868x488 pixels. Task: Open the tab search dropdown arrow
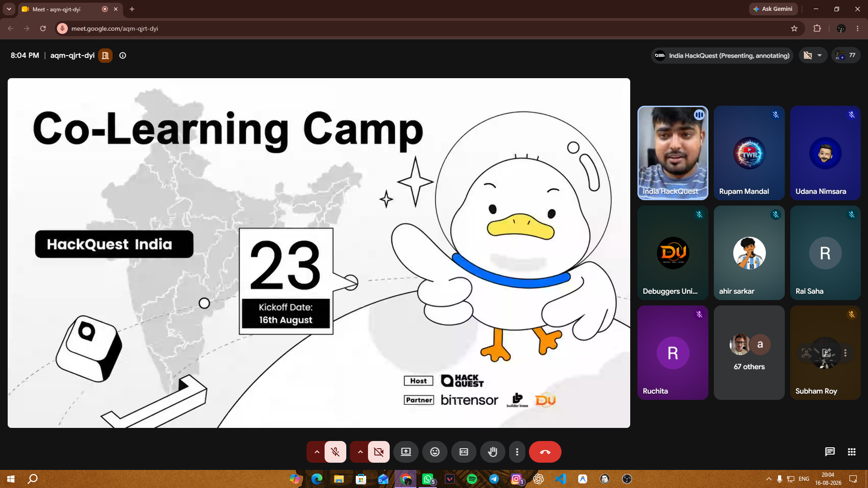pyautogui.click(x=9, y=9)
